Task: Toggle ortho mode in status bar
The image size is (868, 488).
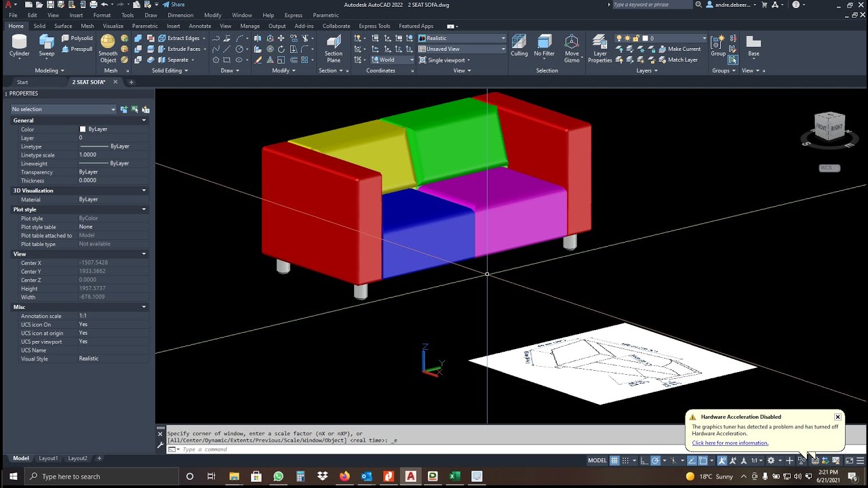Action: 644,460
